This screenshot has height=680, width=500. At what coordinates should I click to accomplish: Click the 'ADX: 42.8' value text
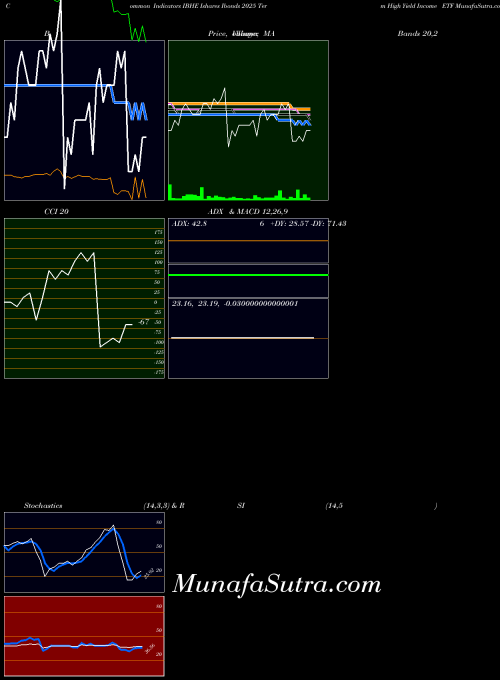[x=190, y=223]
